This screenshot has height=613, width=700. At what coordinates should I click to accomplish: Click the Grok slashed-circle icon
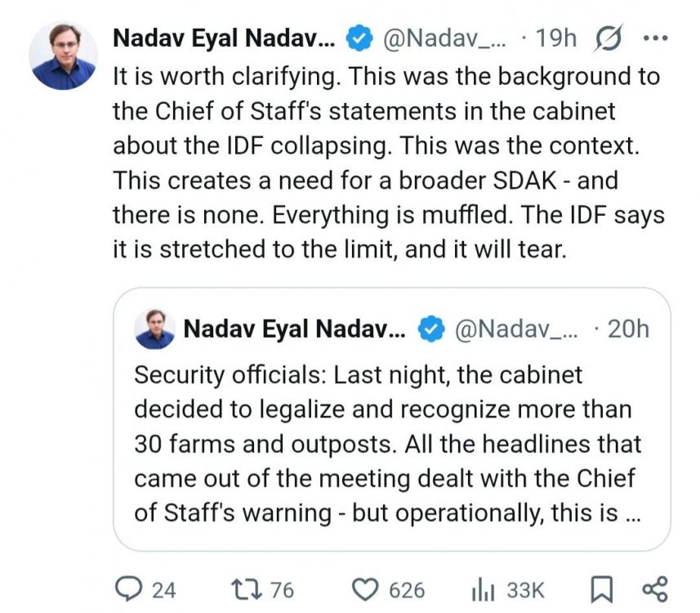click(x=609, y=38)
